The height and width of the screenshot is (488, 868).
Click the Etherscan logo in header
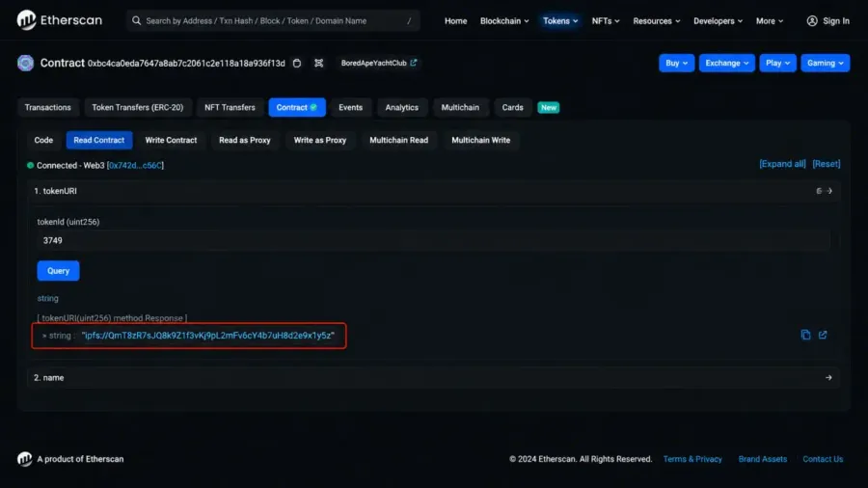(x=59, y=20)
